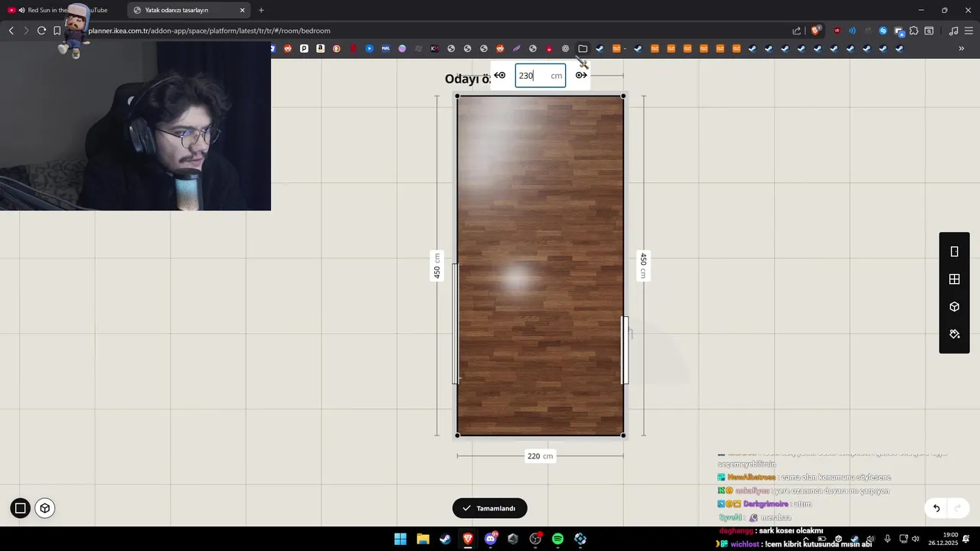Image resolution: width=980 pixels, height=551 pixels.
Task: Click the left-pointing arrow beside the 230 field
Action: point(500,75)
